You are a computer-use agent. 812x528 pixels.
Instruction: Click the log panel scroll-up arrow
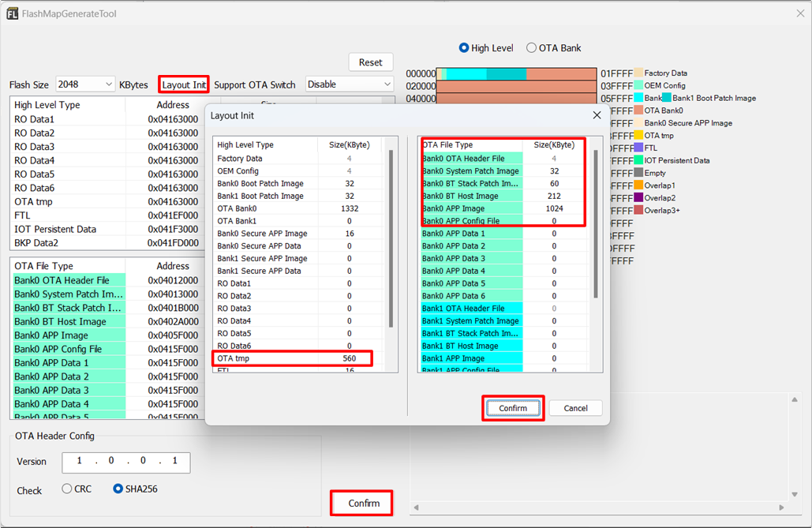(x=795, y=399)
